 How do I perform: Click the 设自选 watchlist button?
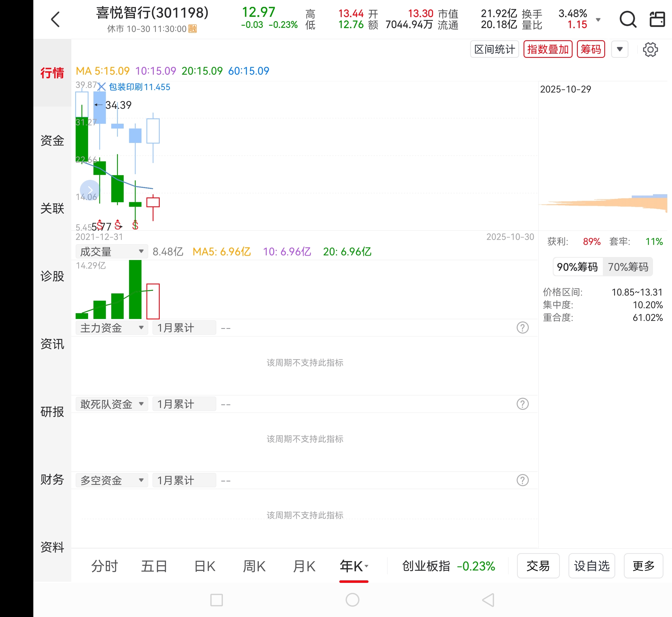[x=591, y=566]
